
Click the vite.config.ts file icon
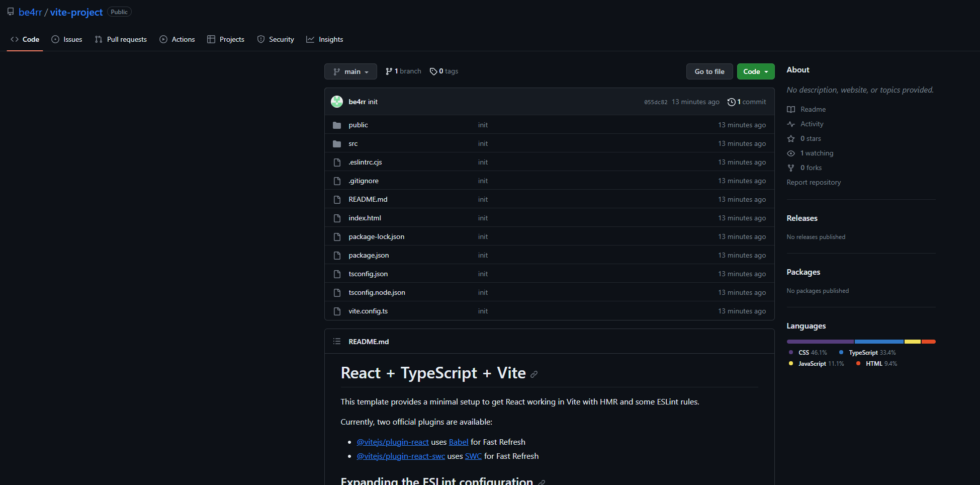337,311
